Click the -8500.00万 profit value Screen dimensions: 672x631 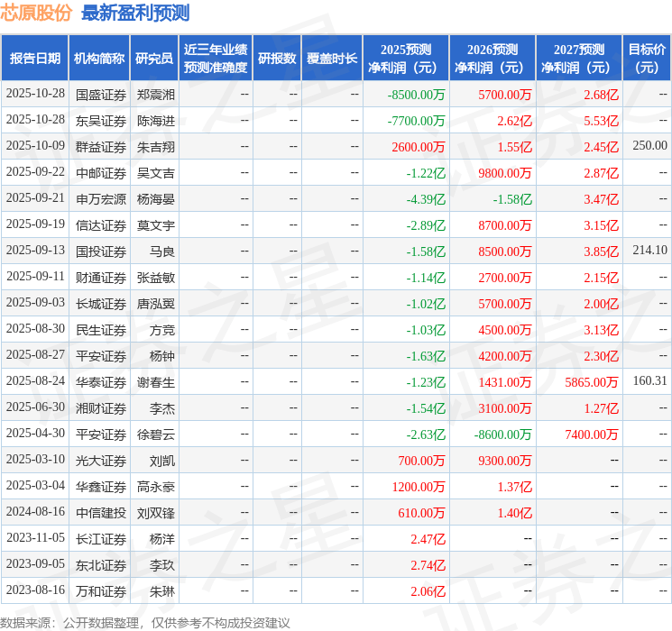pyautogui.click(x=416, y=95)
